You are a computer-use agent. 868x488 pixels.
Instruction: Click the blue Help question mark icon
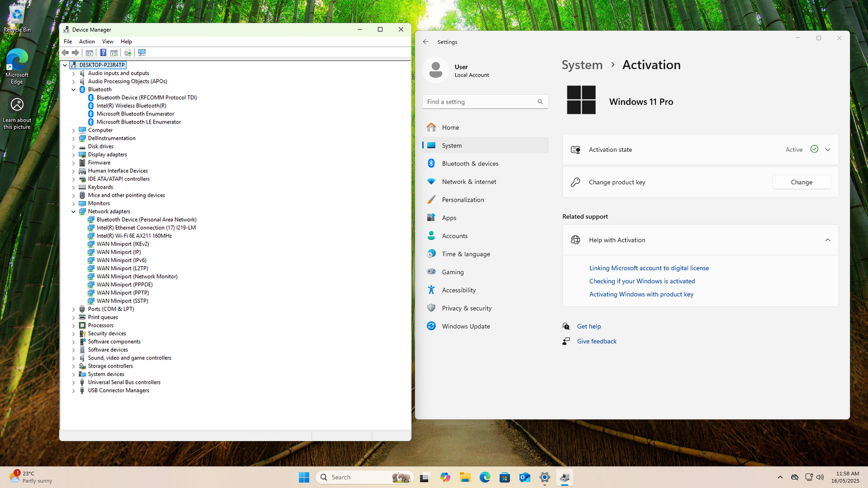pyautogui.click(x=103, y=53)
